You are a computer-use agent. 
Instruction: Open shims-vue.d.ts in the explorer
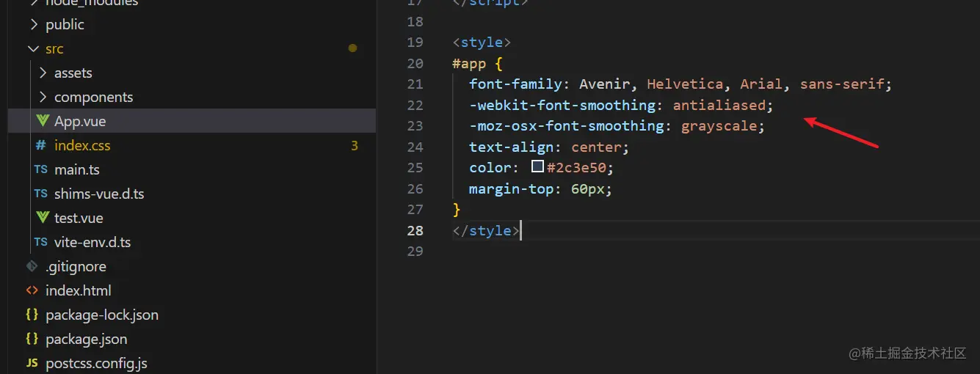(99, 194)
